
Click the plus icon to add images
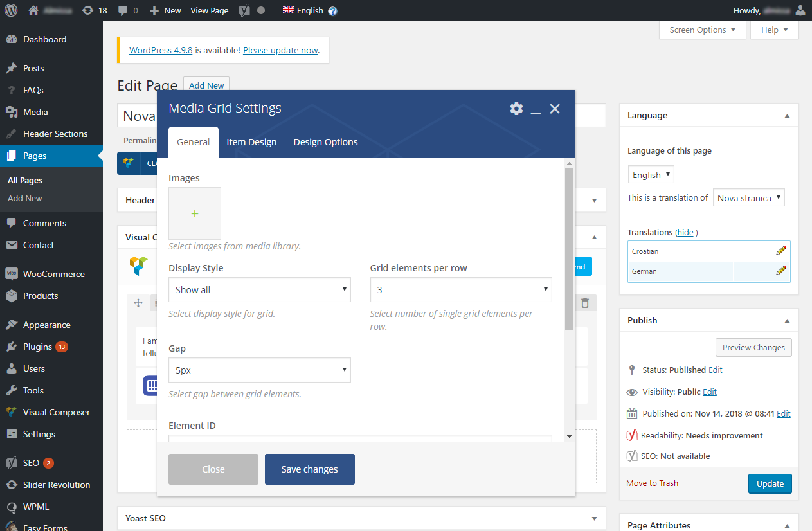pos(195,213)
